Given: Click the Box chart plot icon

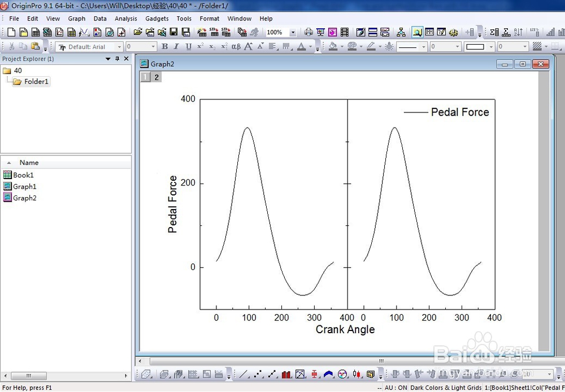Looking at the screenshot, I should point(314,374).
